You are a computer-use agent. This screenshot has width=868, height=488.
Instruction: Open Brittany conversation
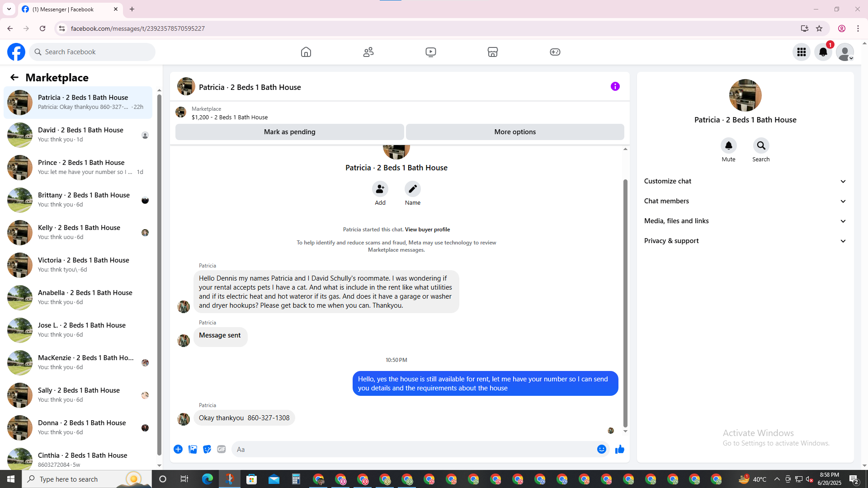coord(78,200)
